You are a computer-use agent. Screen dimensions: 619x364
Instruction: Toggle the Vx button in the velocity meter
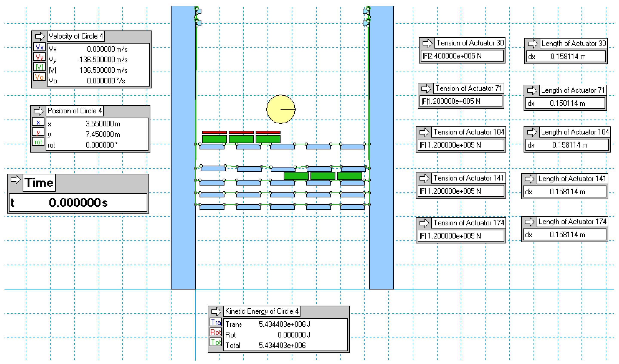click(x=39, y=47)
